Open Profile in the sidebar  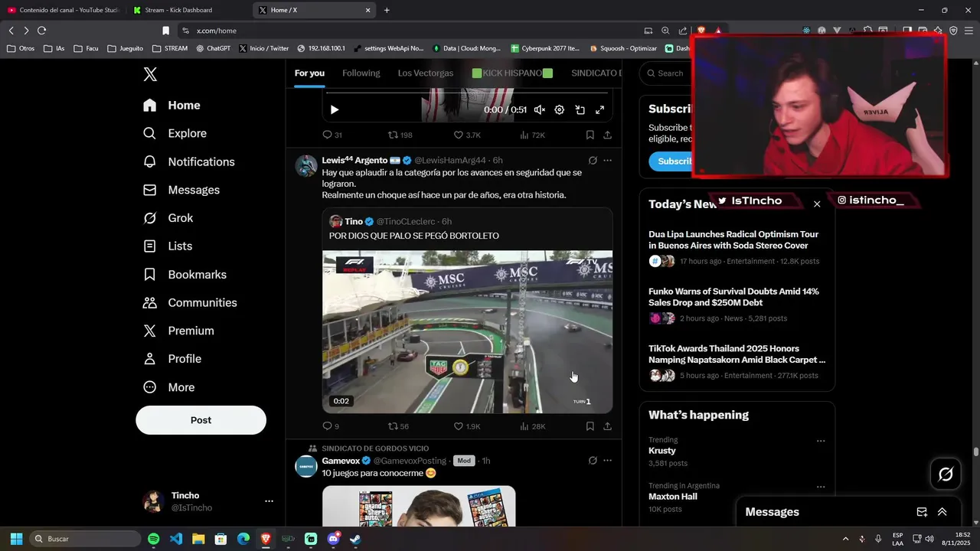click(172, 359)
